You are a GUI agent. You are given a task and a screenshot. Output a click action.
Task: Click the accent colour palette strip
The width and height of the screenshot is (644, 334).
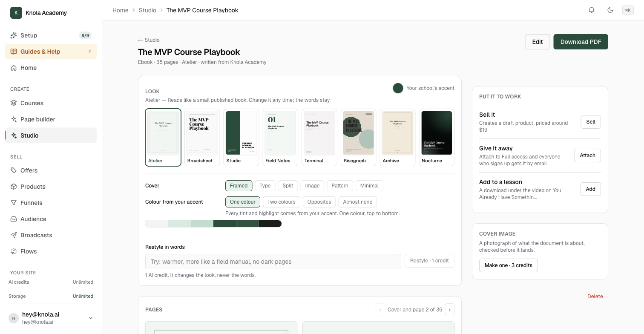click(213, 224)
